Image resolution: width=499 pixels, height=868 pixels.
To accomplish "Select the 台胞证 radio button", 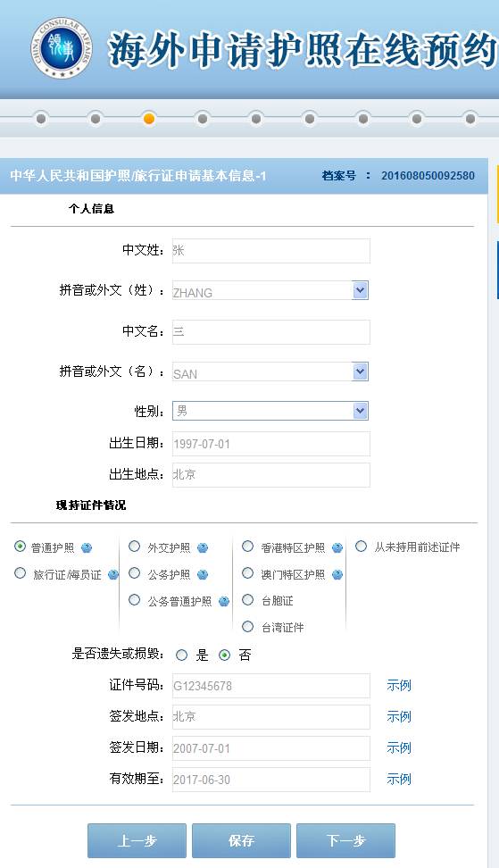I will pyautogui.click(x=248, y=600).
